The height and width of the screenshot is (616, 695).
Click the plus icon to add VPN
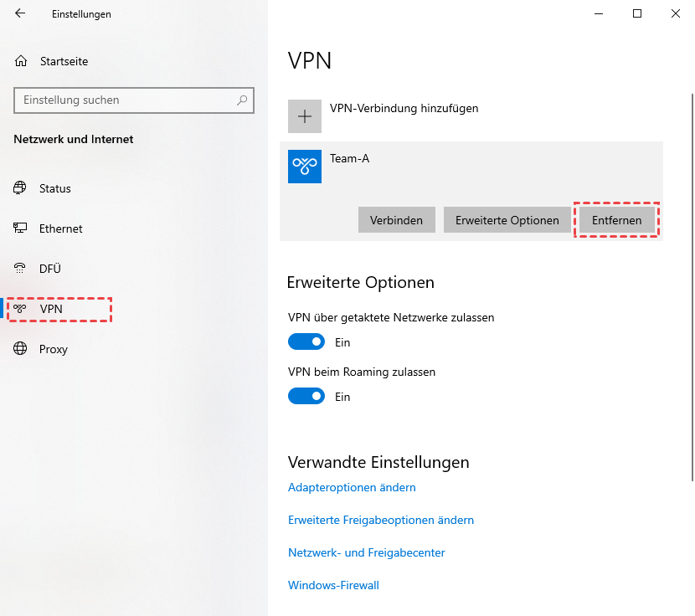tap(305, 116)
